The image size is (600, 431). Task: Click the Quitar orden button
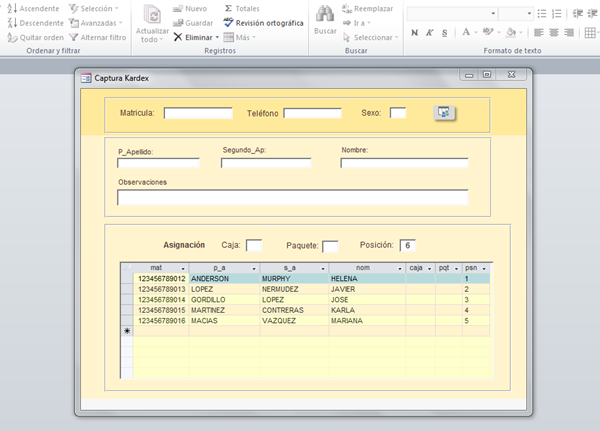pos(35,37)
